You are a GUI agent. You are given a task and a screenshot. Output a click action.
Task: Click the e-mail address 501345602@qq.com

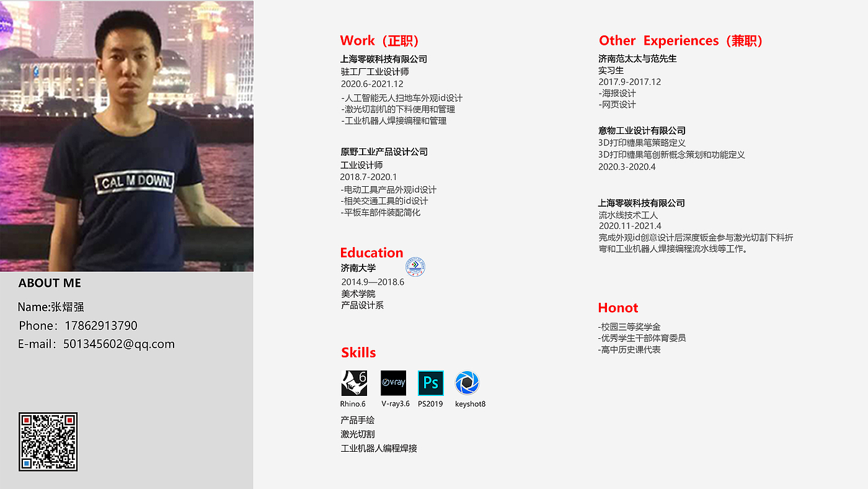(x=119, y=344)
